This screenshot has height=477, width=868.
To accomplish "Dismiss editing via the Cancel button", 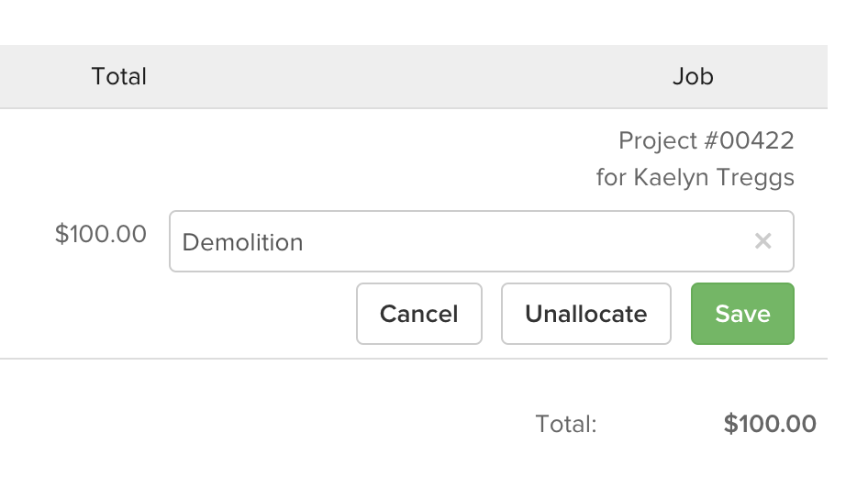I will coord(418,314).
